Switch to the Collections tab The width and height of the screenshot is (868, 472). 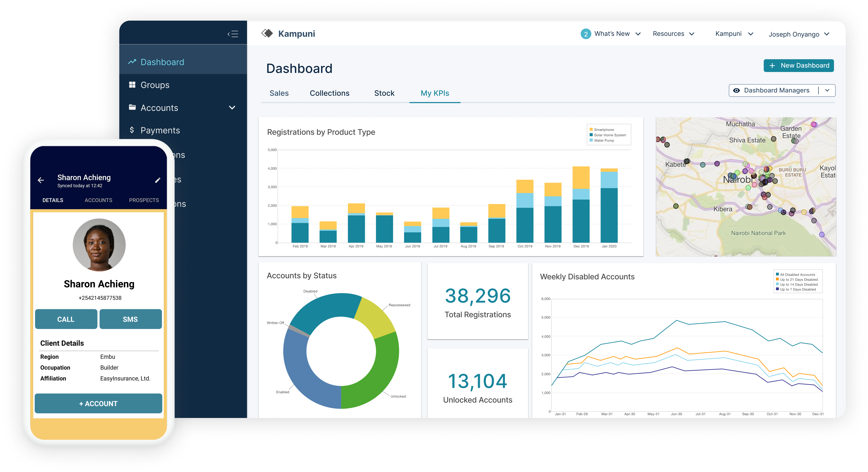coord(329,93)
